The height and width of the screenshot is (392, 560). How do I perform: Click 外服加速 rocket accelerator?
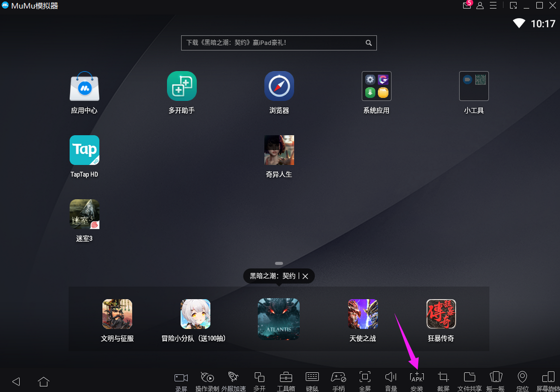coord(233,381)
